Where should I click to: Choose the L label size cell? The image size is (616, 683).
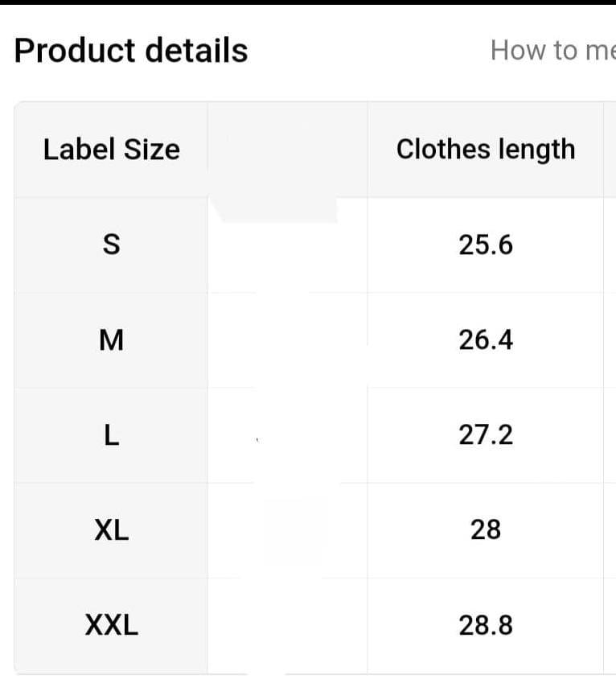[111, 435]
